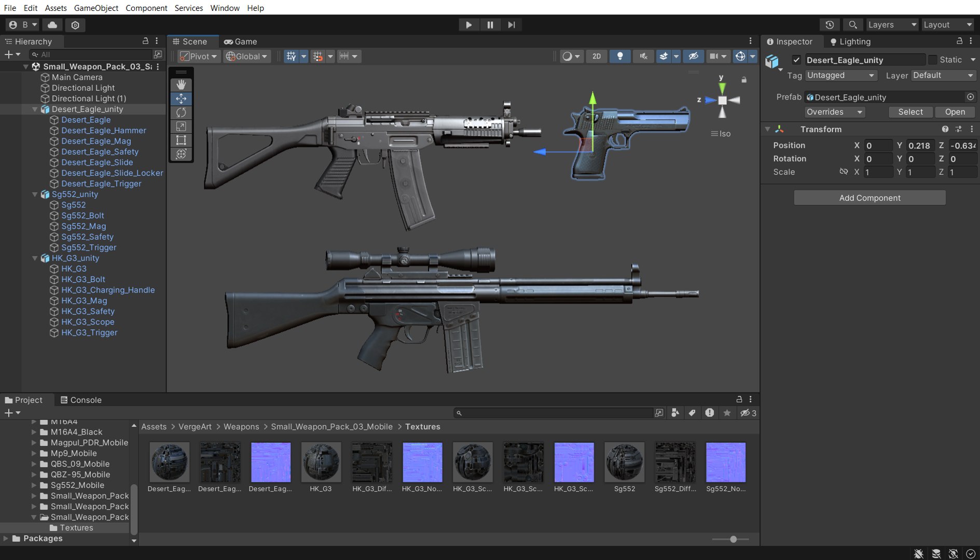The height and width of the screenshot is (560, 980).
Task: Open the Layer Default dropdown
Action: pos(943,75)
